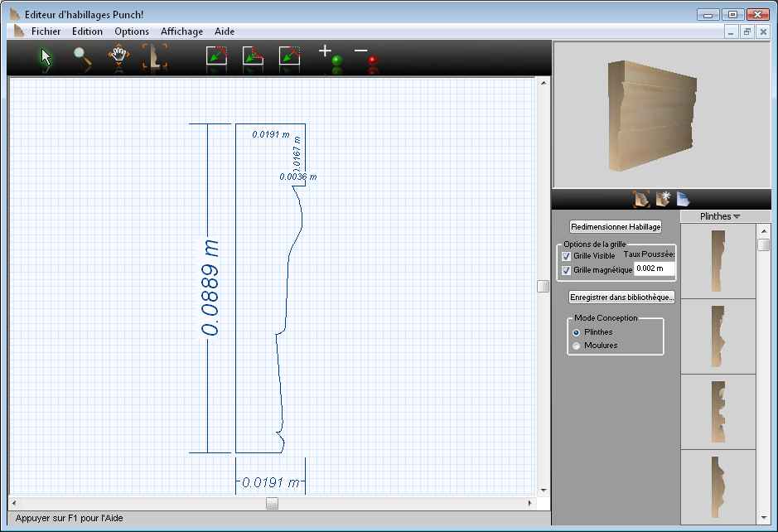Click the 0.0889 m height dimension label

point(210,288)
